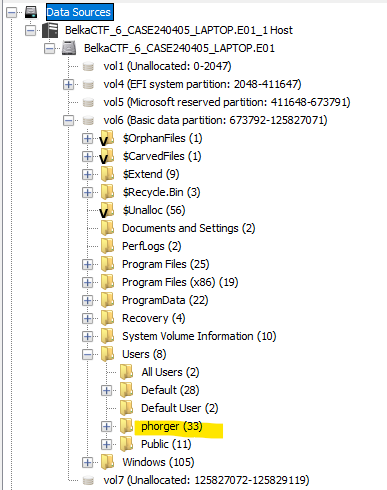The height and width of the screenshot is (490, 387).
Task: Select vol1 (Unallocated: 0-2047)
Action: (x=167, y=66)
